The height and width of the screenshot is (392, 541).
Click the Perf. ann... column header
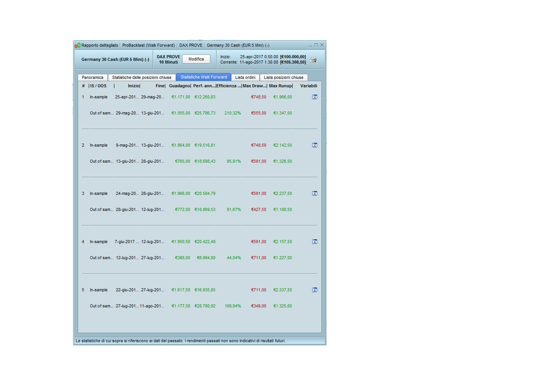tap(204, 86)
